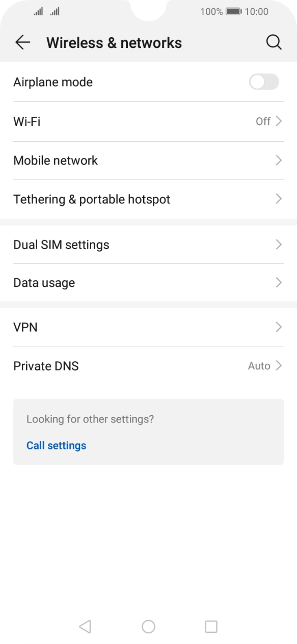Check the battery status icon
297x644 pixels.
pyautogui.click(x=234, y=11)
